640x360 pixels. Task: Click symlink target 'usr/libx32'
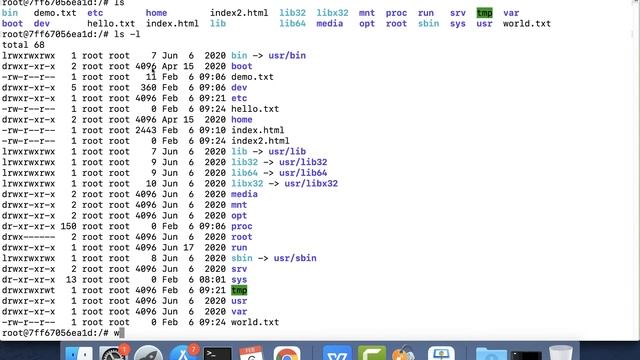tap(311, 183)
